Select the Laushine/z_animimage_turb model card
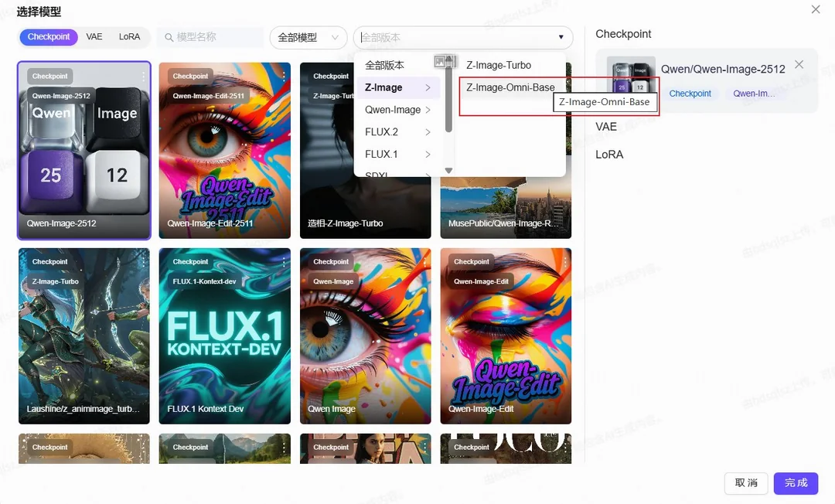 click(x=84, y=335)
